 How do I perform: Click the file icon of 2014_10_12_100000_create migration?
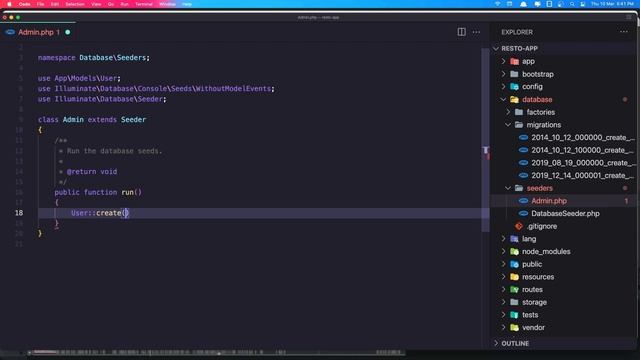pyautogui.click(x=523, y=150)
